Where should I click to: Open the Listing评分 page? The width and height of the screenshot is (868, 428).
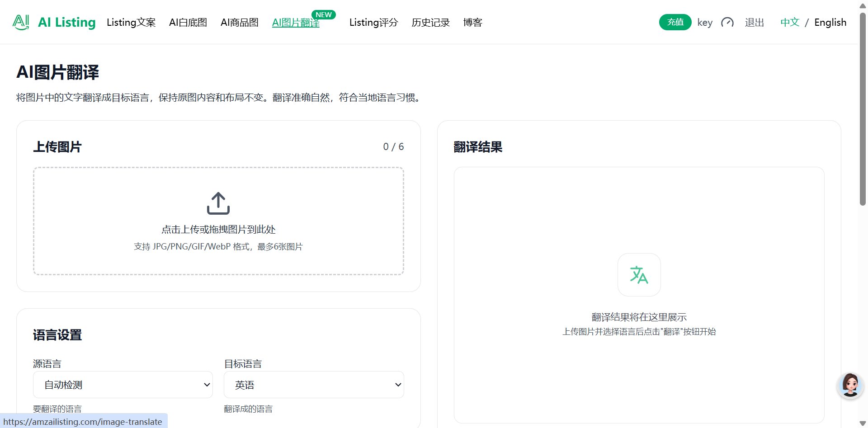[x=373, y=22]
